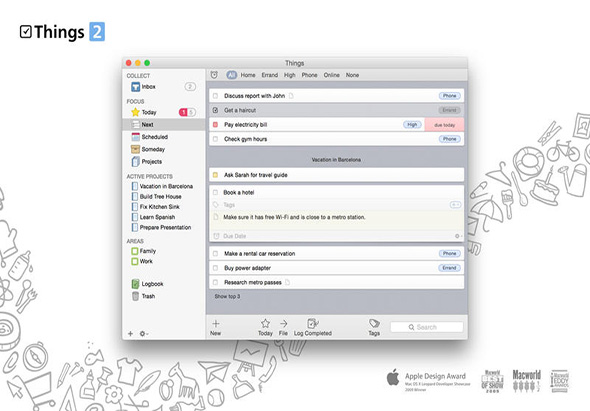Check off Book a hotel

pyautogui.click(x=216, y=192)
